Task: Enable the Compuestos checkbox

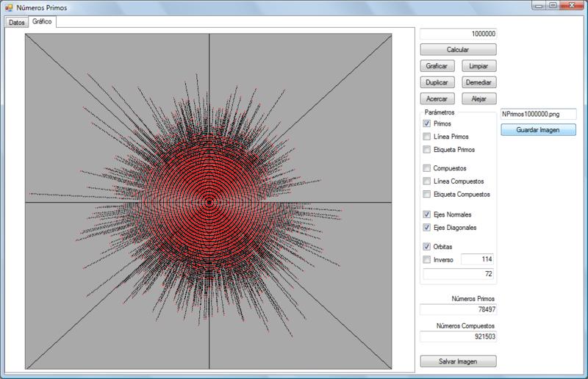Action: (x=427, y=168)
